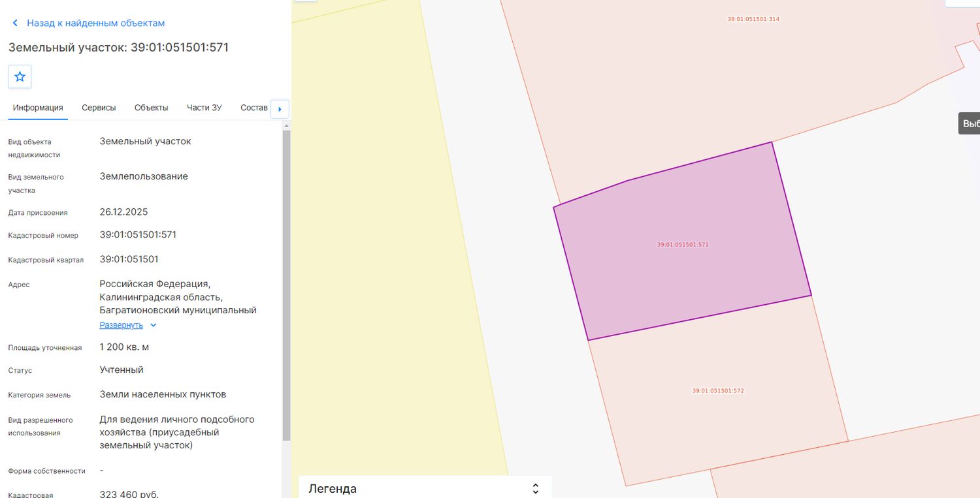This screenshot has height=498, width=980.
Task: Click the Земли населенных пунктов value
Action: click(x=163, y=394)
